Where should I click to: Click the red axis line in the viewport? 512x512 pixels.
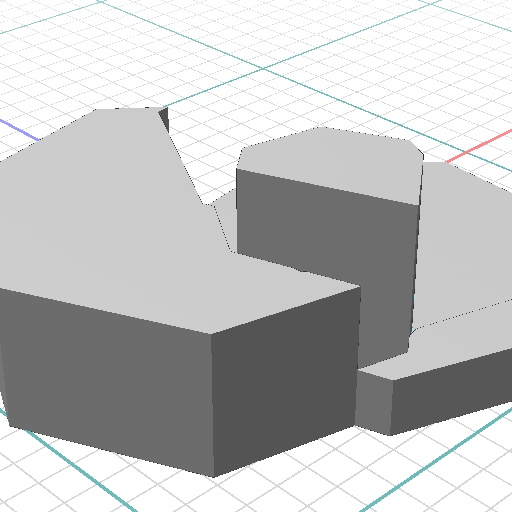coord(479,146)
